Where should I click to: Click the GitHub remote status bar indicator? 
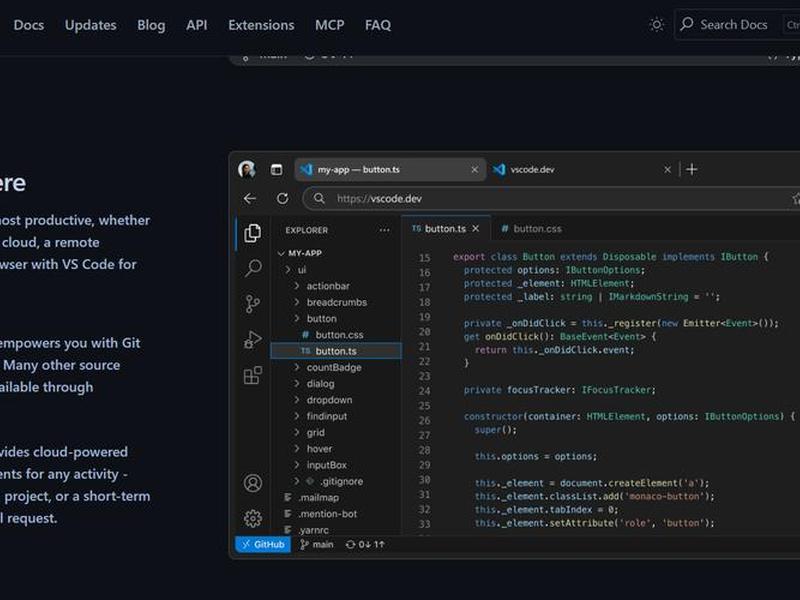point(263,544)
